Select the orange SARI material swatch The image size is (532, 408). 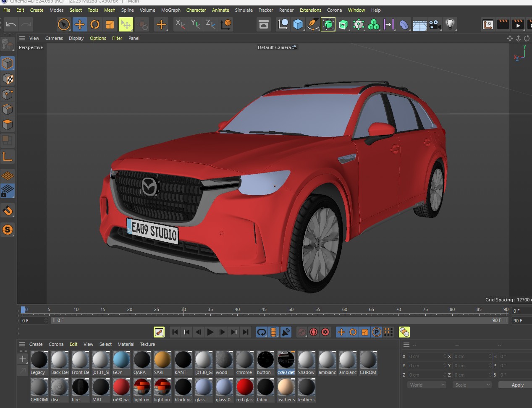(162, 360)
